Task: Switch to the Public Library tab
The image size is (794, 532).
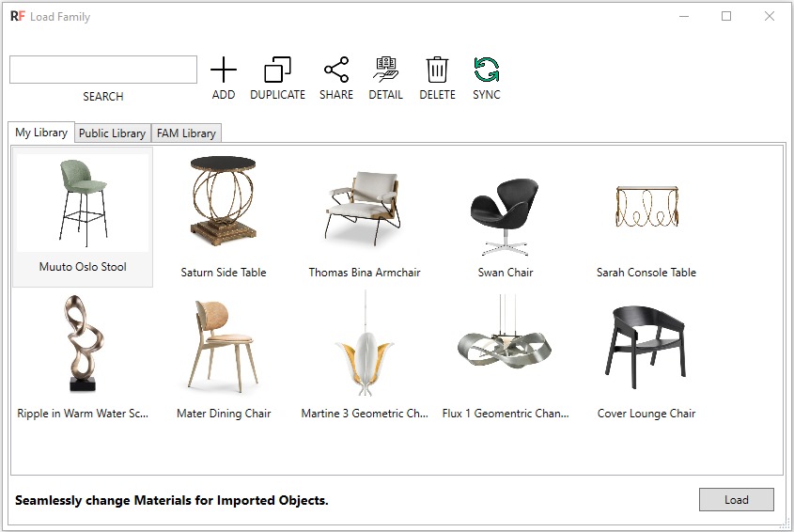Action: click(x=113, y=133)
